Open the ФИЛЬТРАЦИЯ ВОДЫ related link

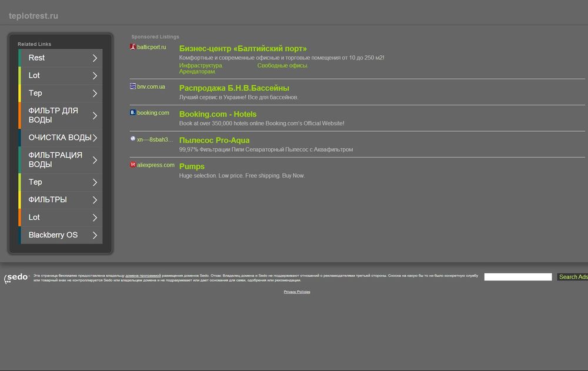[61, 160]
